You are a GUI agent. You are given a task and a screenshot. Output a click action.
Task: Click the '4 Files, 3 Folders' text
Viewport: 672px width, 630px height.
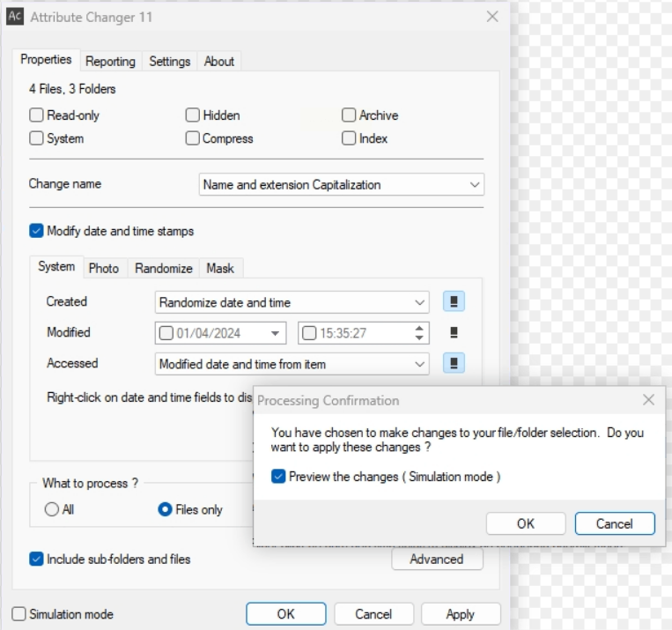[x=72, y=89]
